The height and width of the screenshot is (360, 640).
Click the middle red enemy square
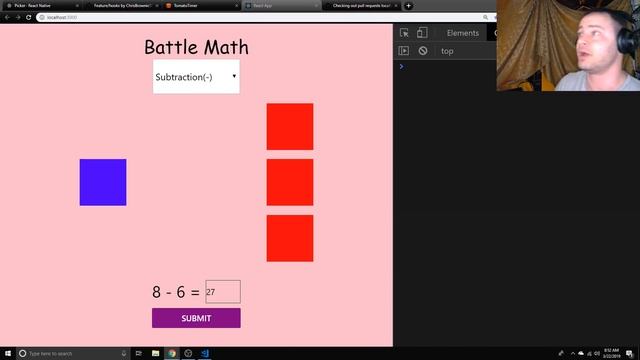point(290,182)
